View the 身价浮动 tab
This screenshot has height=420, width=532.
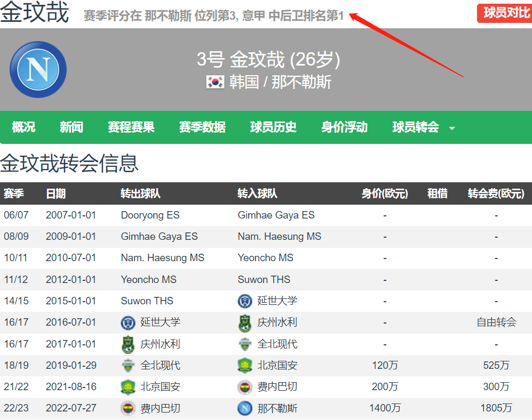point(345,127)
